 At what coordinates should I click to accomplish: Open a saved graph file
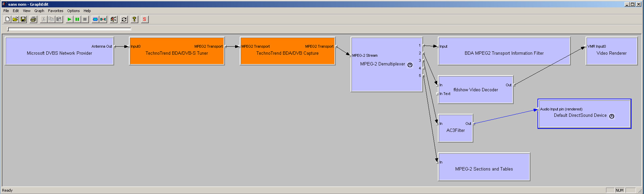(15, 19)
